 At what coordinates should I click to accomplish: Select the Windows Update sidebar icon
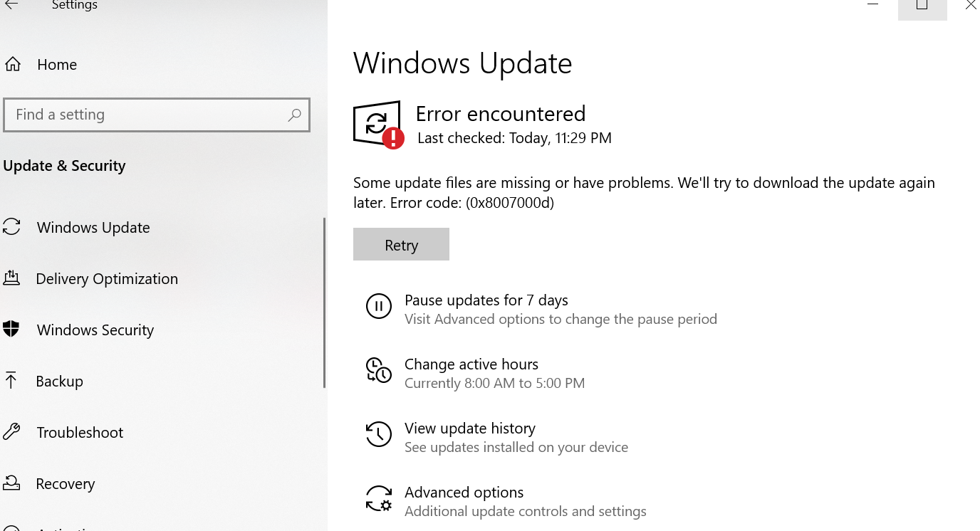pos(12,226)
